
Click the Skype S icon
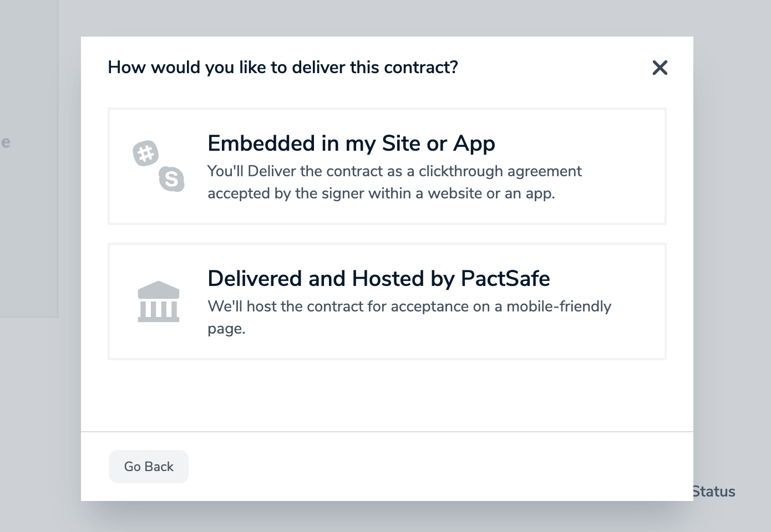coord(172,179)
